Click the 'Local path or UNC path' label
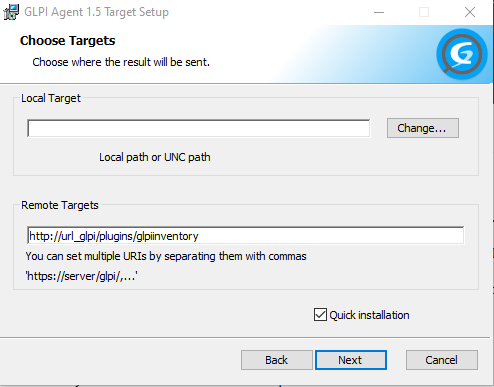This screenshot has width=494, height=387. 155,157
